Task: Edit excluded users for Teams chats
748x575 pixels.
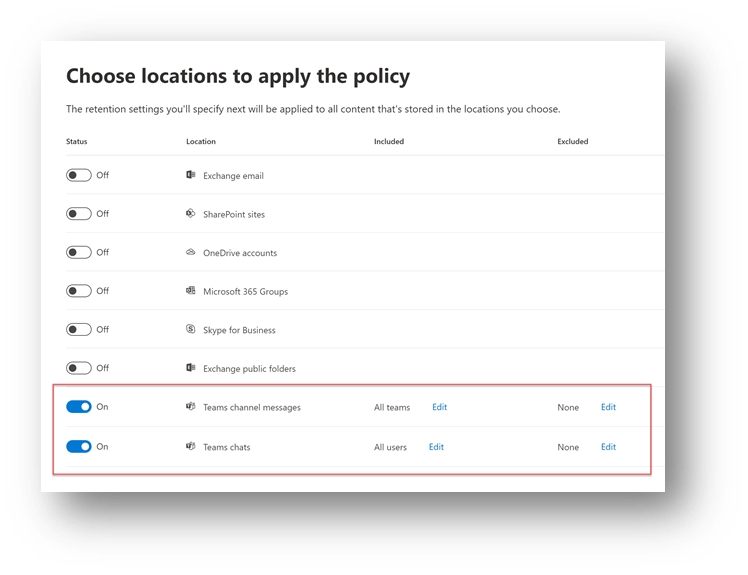Action: tap(608, 447)
